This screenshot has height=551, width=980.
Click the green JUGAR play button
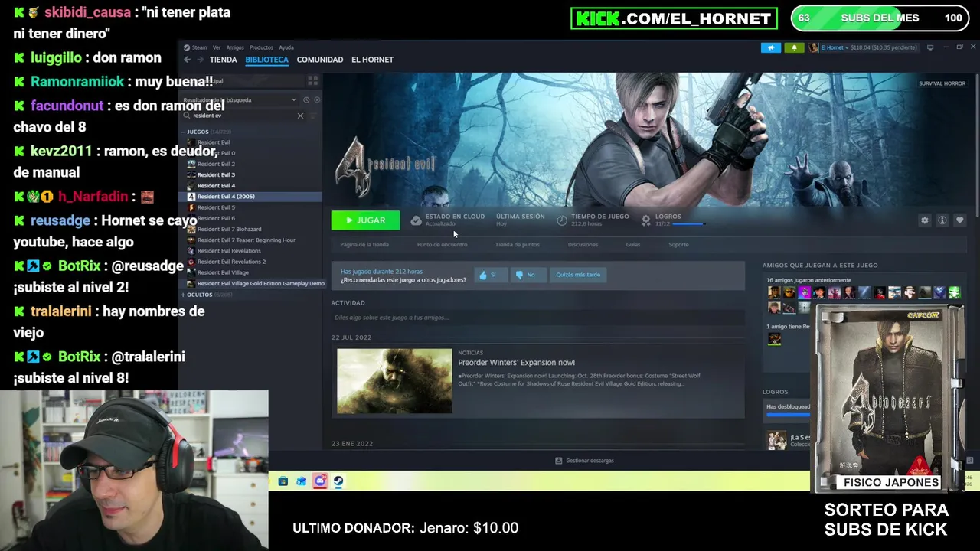pyautogui.click(x=365, y=220)
